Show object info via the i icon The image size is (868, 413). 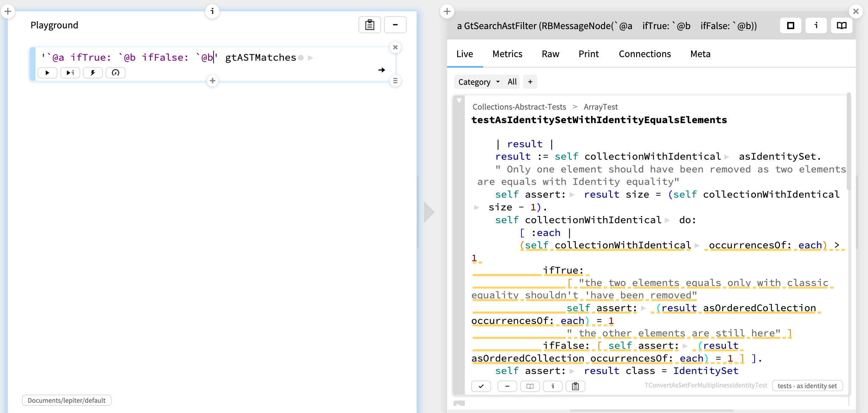[x=816, y=25]
